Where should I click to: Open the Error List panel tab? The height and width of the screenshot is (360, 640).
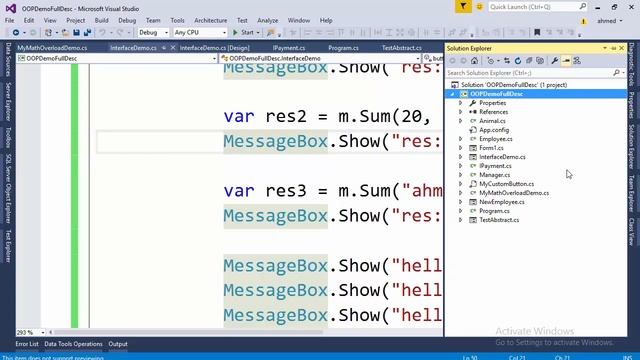27,344
